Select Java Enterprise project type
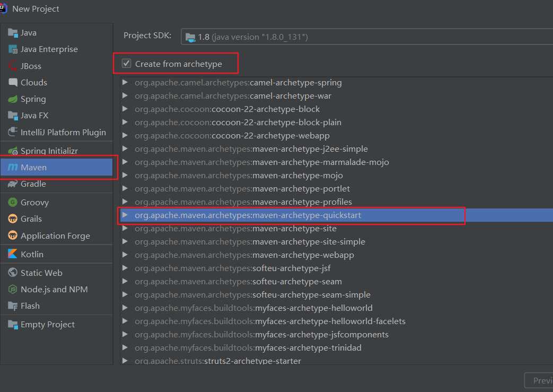 click(x=49, y=49)
